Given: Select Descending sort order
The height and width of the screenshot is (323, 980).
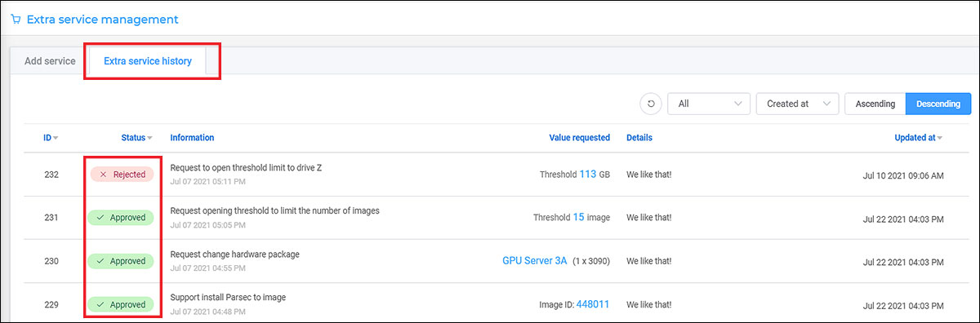Looking at the screenshot, I should [938, 104].
